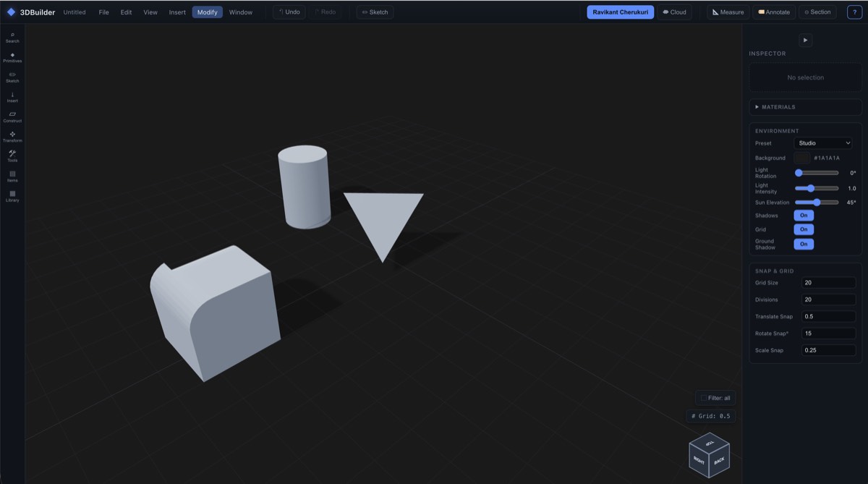Viewport: 868px width, 484px height.
Task: Open the Insert panel in left sidebar
Action: 12,97
